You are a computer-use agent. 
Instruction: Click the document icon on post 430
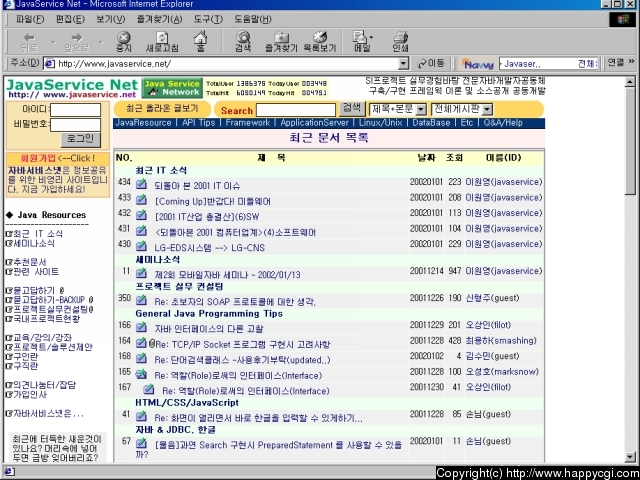[x=141, y=246]
